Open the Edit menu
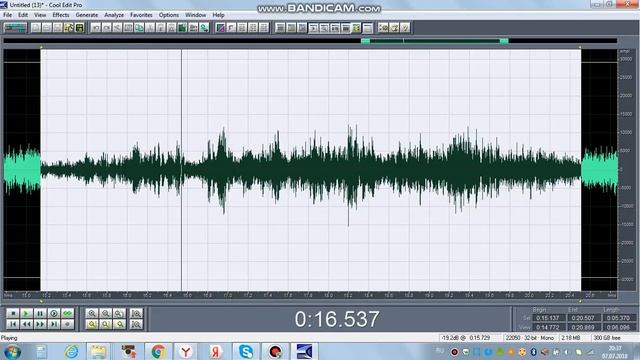Image resolution: width=640 pixels, height=360 pixels. coord(23,15)
